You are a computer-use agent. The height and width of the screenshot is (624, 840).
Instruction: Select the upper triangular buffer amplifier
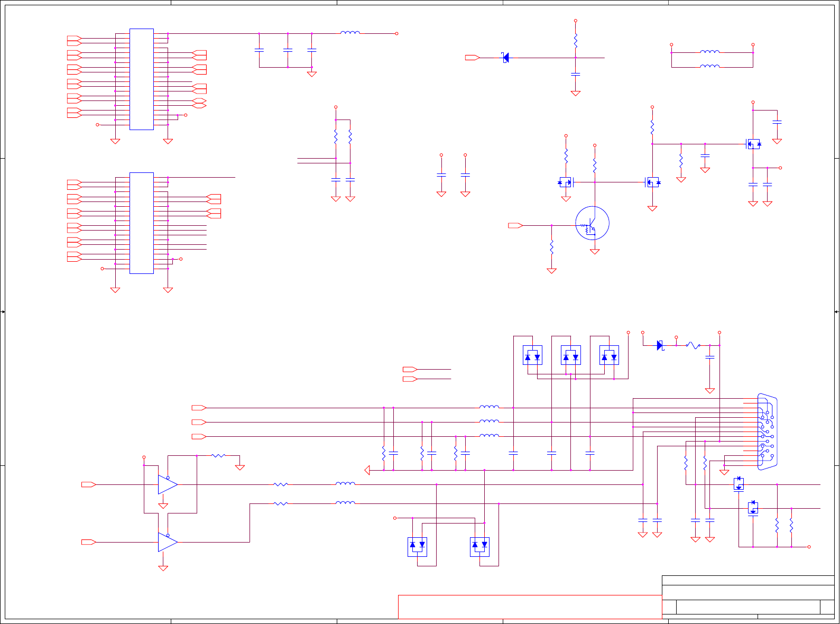tap(168, 484)
